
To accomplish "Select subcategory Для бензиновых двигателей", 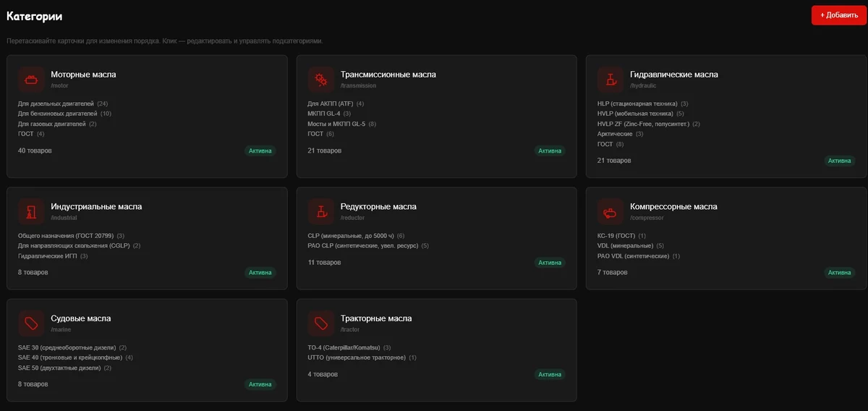I will (58, 114).
